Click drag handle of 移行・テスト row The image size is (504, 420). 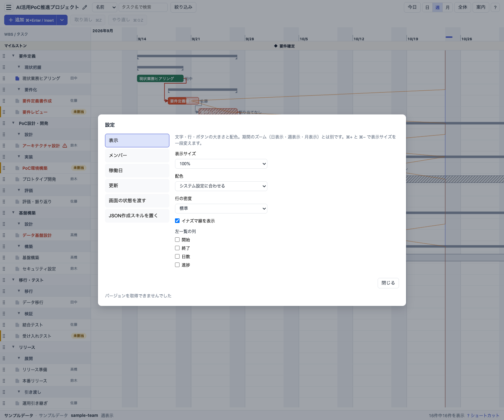[4, 280]
